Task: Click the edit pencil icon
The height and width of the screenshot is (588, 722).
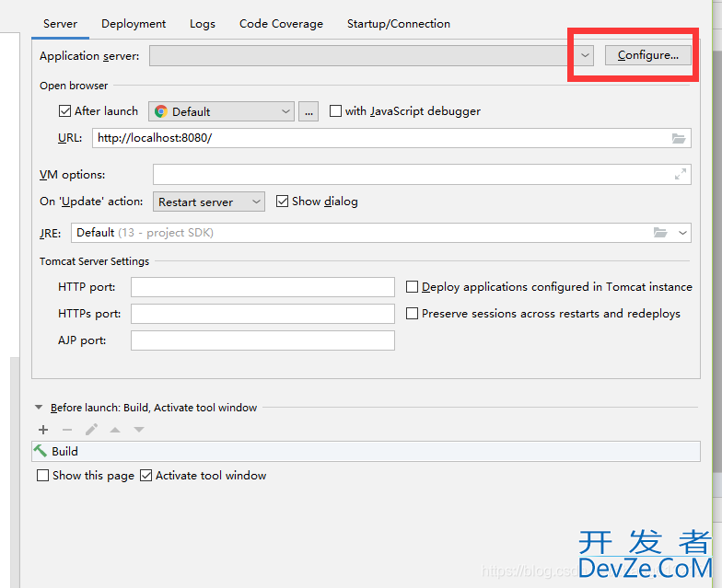Action: [x=91, y=430]
